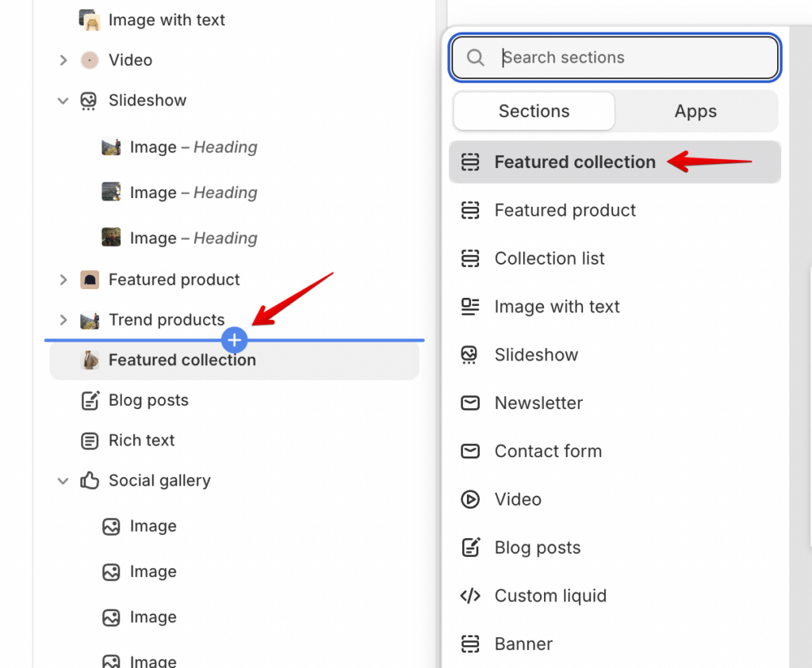Click the Slideshow icon in the sections list
Image resolution: width=812 pixels, height=668 pixels.
[469, 355]
